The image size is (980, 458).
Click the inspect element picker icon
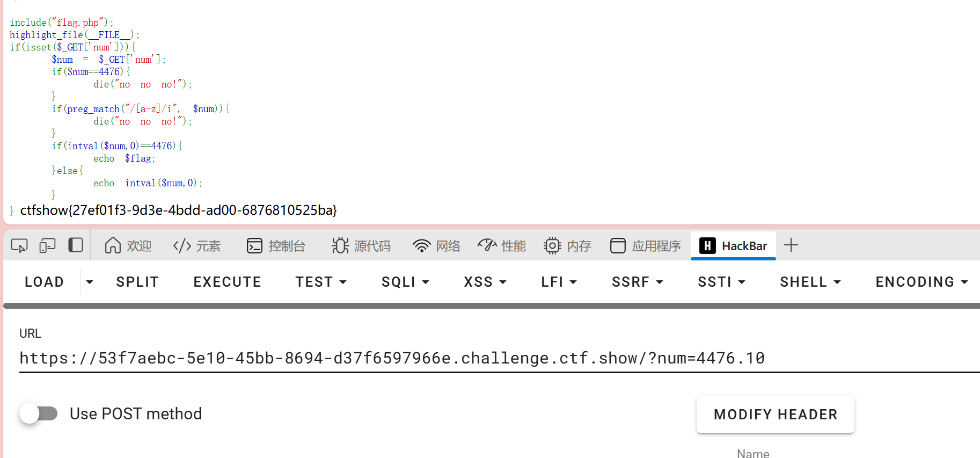(19, 246)
